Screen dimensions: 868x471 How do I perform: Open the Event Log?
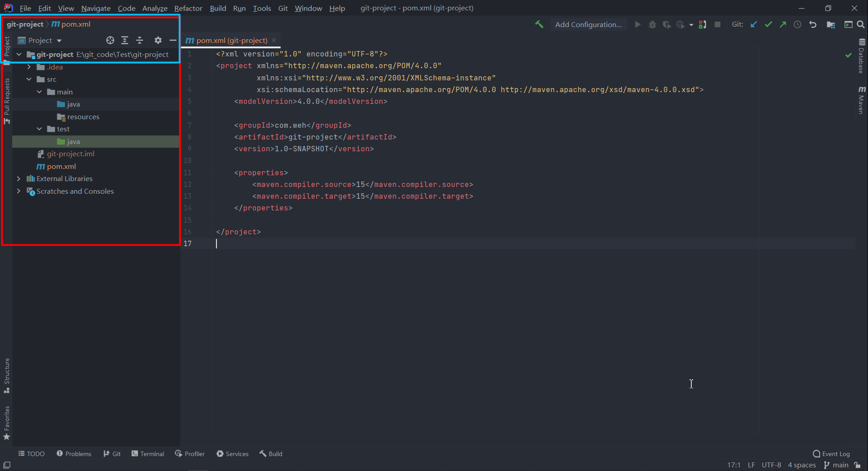pos(831,454)
